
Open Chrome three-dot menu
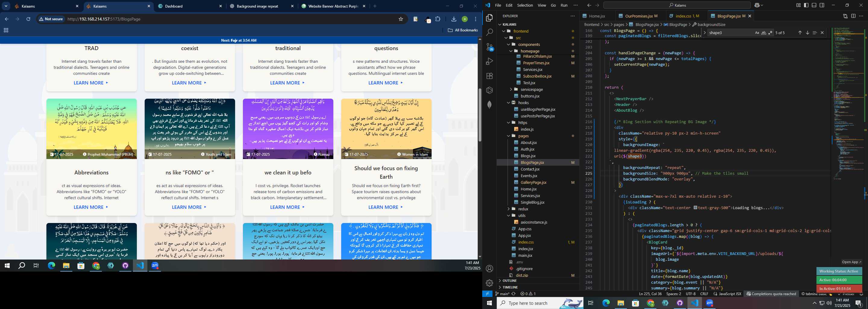click(x=476, y=19)
